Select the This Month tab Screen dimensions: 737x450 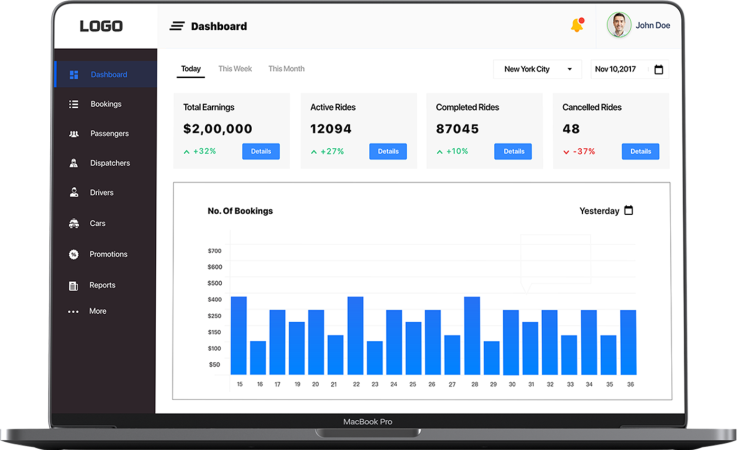click(x=286, y=69)
